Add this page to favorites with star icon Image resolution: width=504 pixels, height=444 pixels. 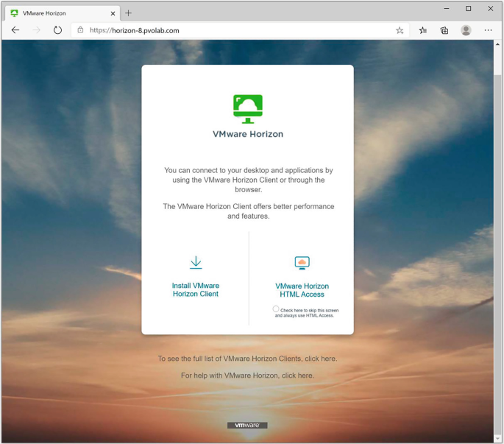point(400,30)
